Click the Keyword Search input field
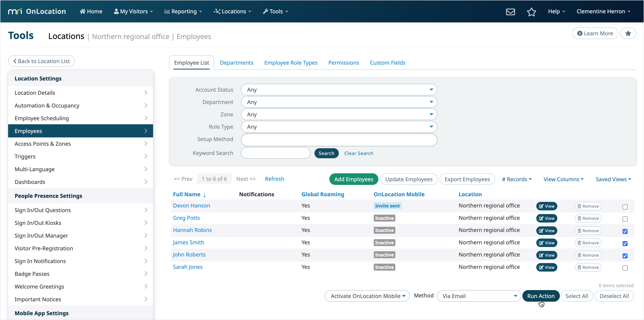Screen dimensions: 644x320 point(275,153)
